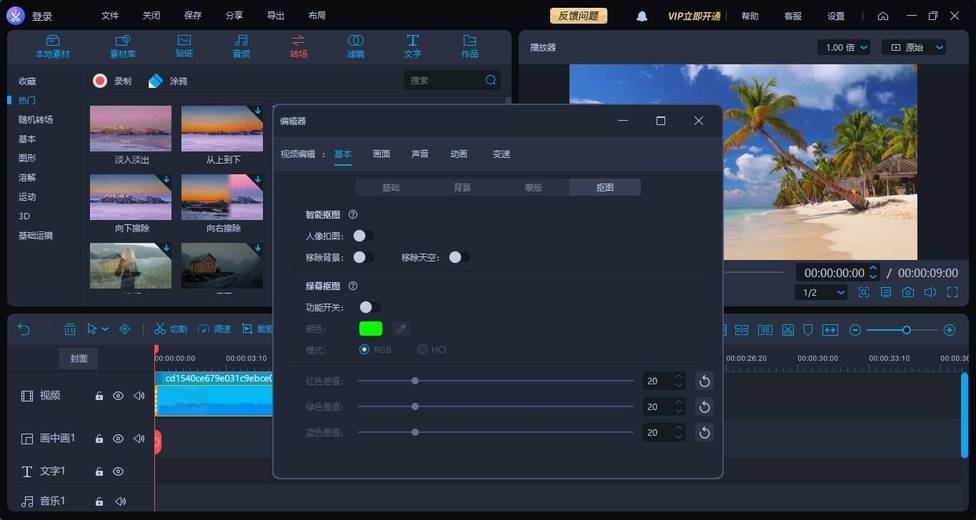Open the 1.00 倍 playback speed dropdown
Viewport: 976px width, 520px height.
click(x=845, y=47)
